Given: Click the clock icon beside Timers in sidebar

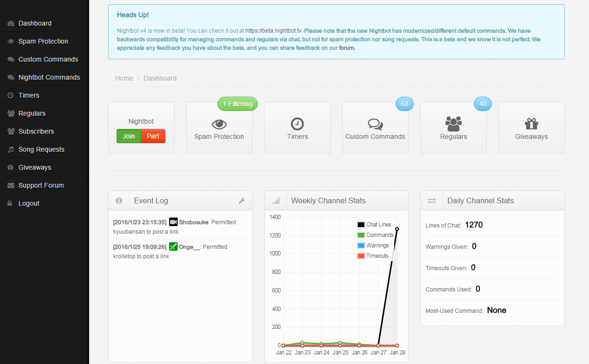Looking at the screenshot, I should pos(10,95).
